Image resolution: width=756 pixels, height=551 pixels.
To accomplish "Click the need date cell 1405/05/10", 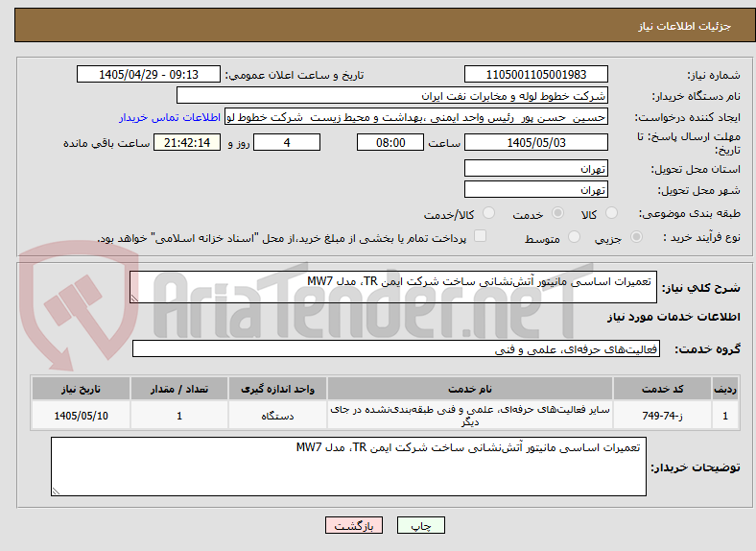I will [x=81, y=416].
